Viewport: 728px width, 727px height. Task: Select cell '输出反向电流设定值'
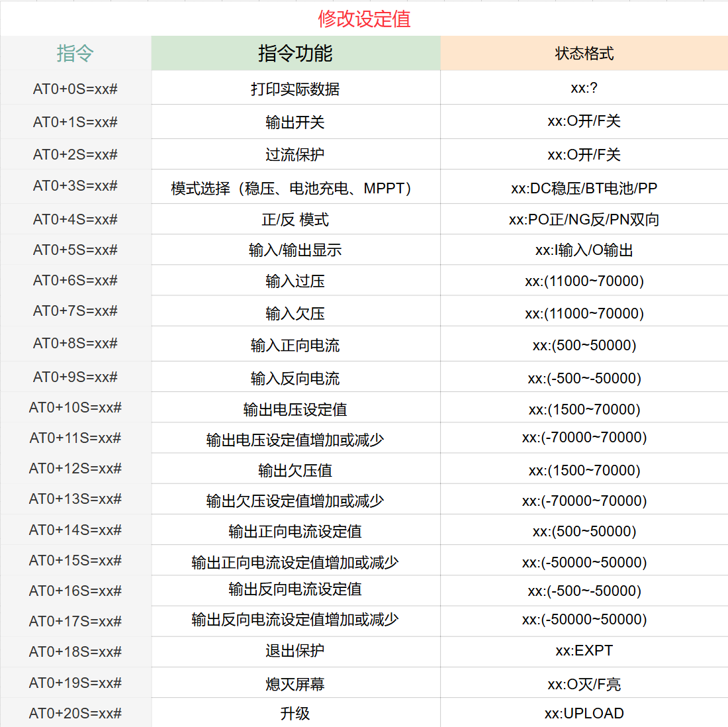[x=295, y=589]
